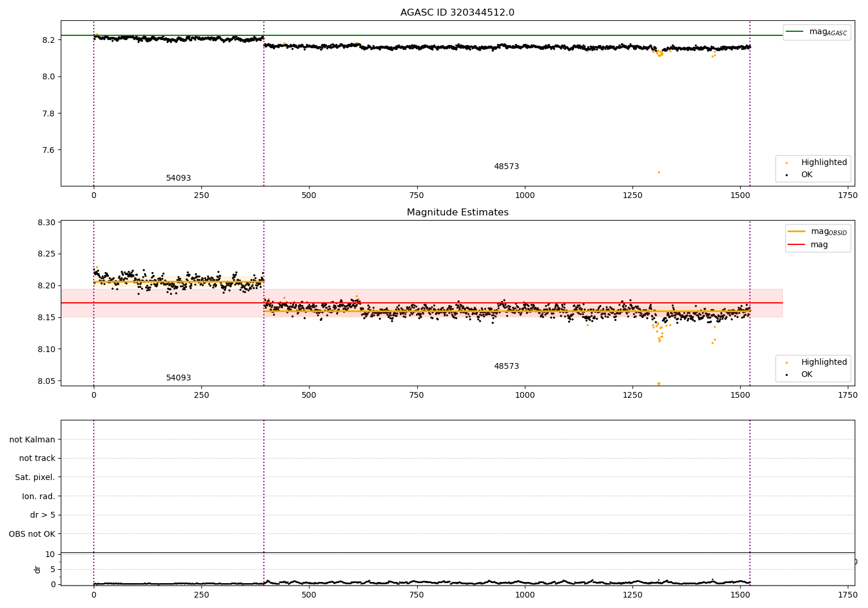
Task: Click the orange line sample in the mag OBSID legend
Action: tap(797, 232)
